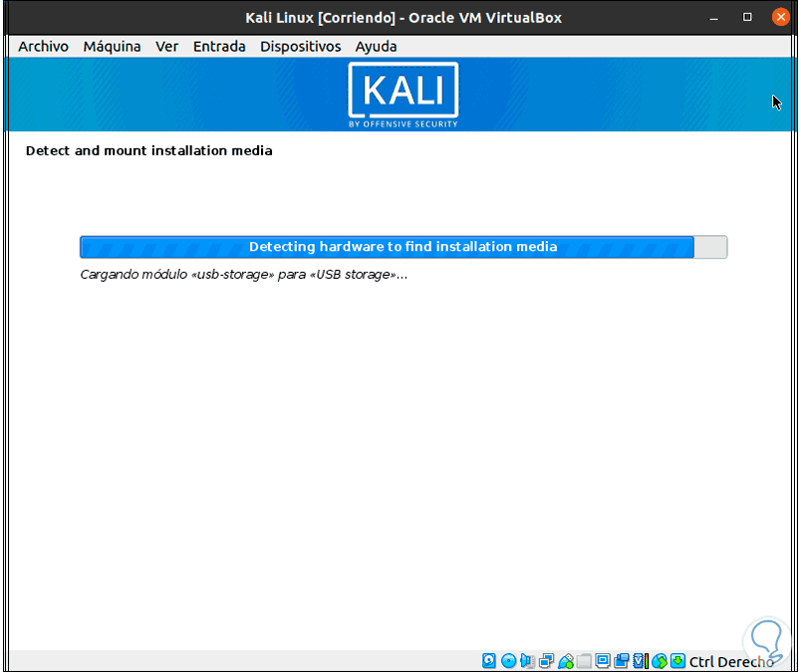Minimize the VirtualBox window

[x=714, y=18]
